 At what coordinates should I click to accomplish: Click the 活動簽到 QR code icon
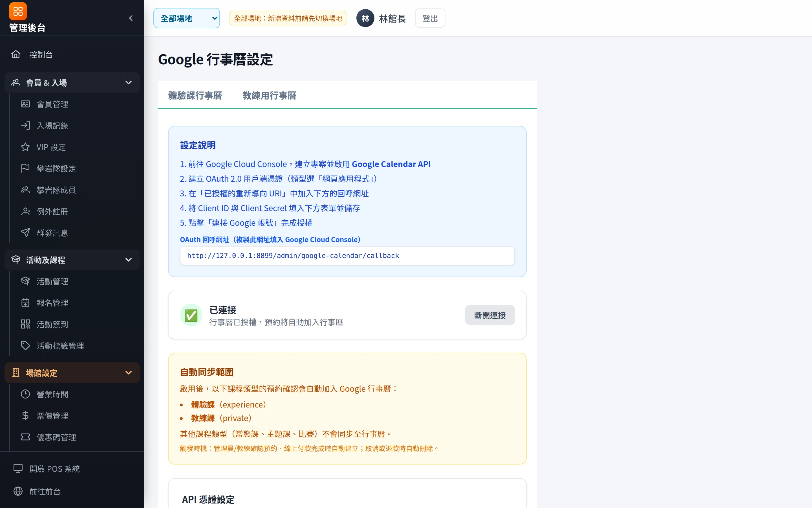point(25,324)
